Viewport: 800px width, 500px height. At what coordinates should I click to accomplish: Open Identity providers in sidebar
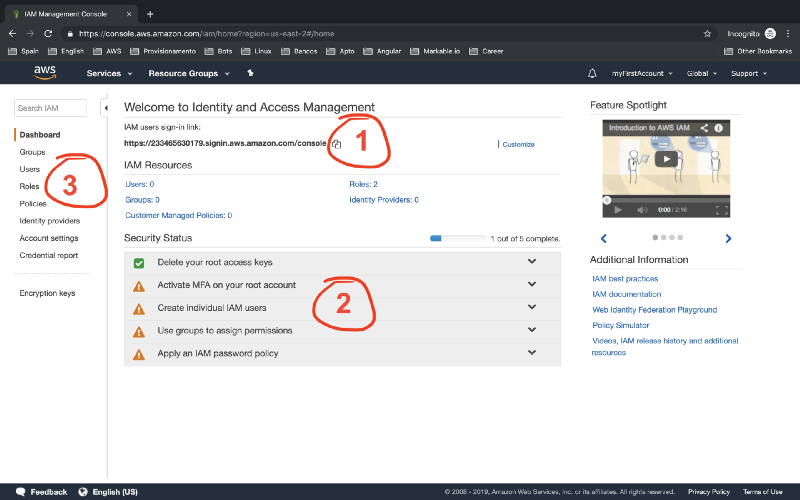pos(49,221)
